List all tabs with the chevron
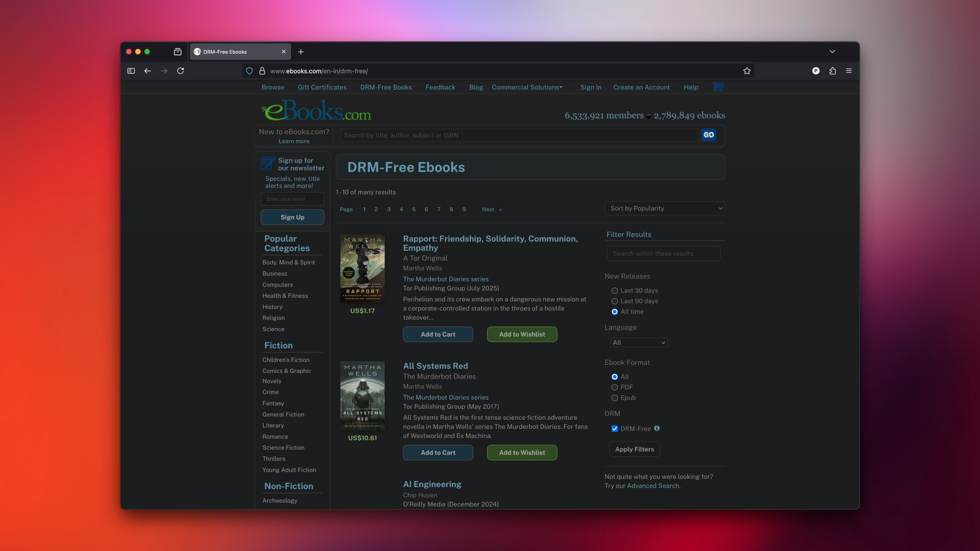 click(x=832, y=51)
